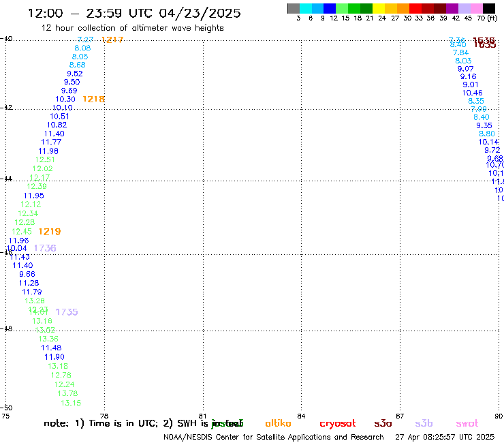Click the right-track wave height value 9.07

[x=465, y=69]
